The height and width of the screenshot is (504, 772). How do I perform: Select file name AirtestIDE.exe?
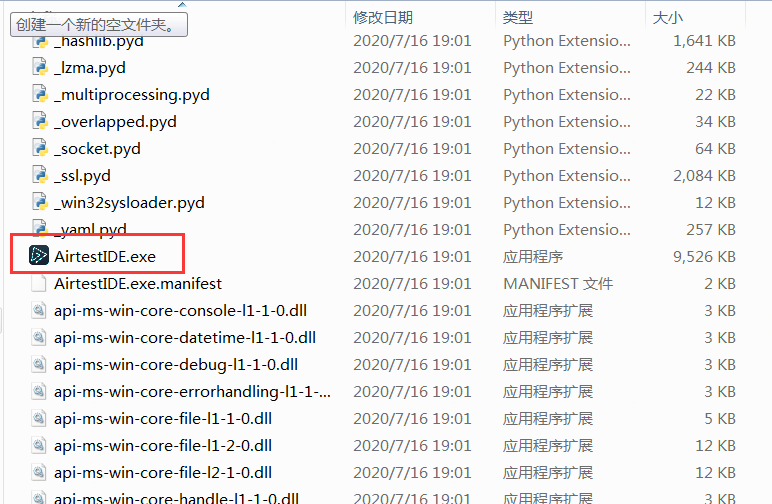point(105,256)
